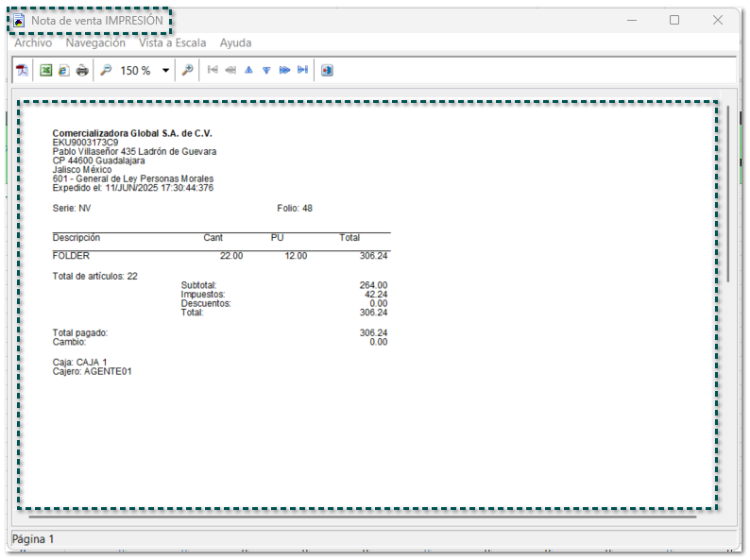Go to the next page arrow
Screen dimensions: 750x560
[266, 71]
